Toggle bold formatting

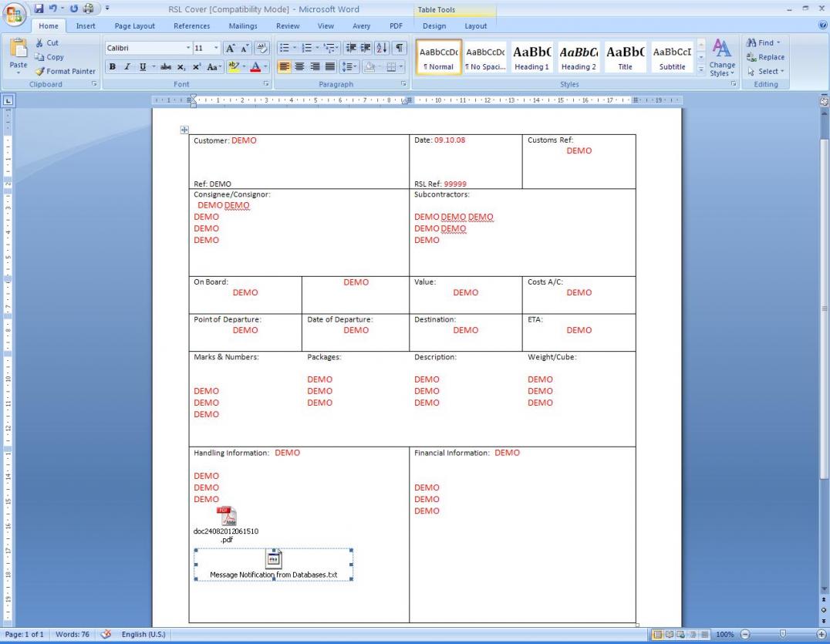(112, 66)
